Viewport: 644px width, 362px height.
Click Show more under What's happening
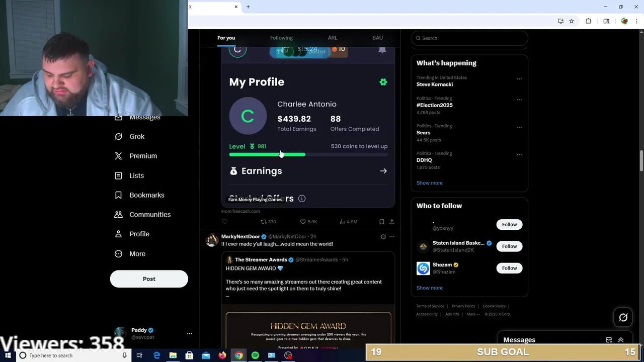click(x=429, y=183)
